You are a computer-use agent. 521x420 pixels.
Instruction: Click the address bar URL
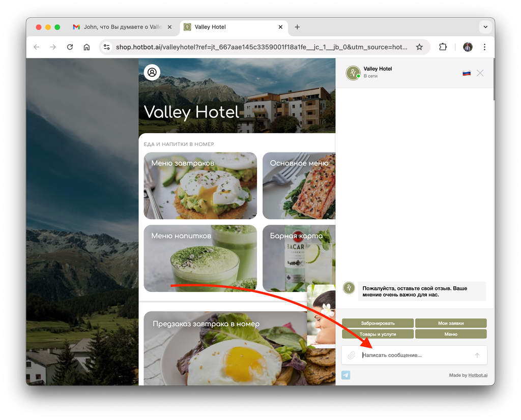pyautogui.click(x=262, y=47)
